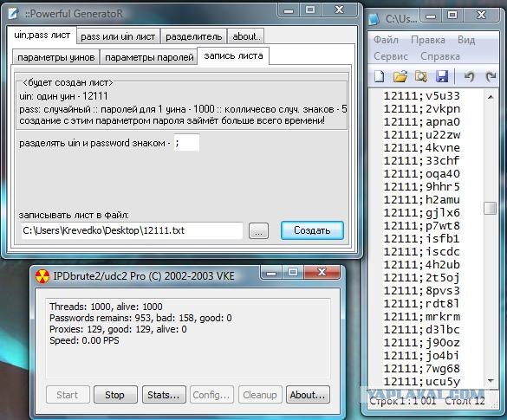Click the editor scrollbar up arrow
This screenshot has height=420, width=507.
(491, 97)
